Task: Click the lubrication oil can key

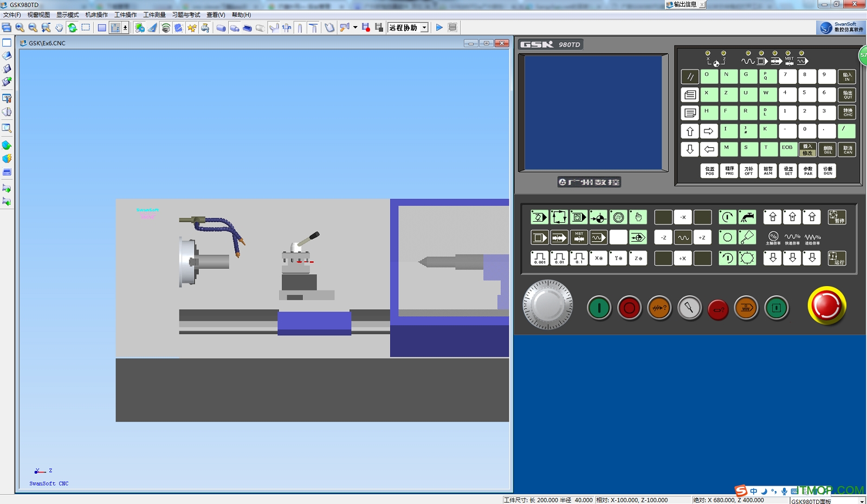Action: (747, 237)
